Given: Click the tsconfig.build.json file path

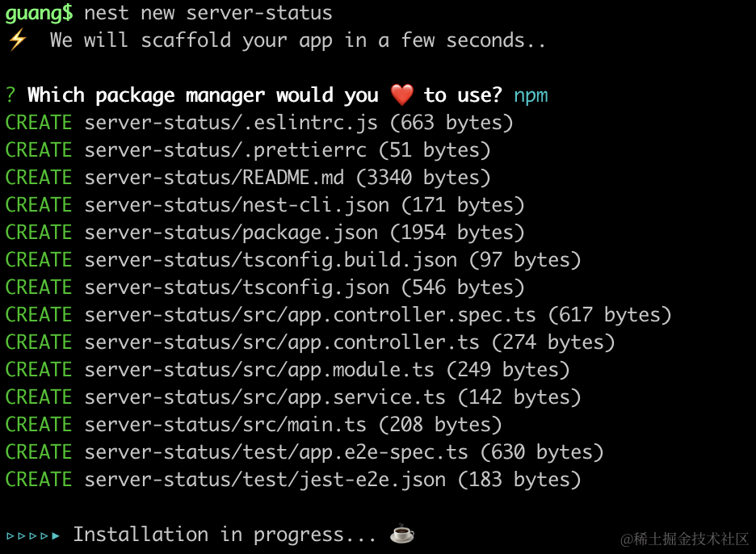Looking at the screenshot, I should click(x=271, y=260).
